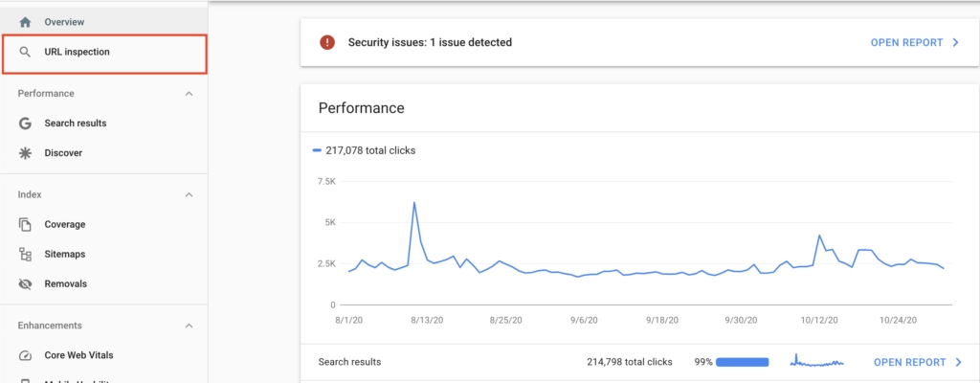Collapse the Index sidebar section
The width and height of the screenshot is (980, 383).
tap(189, 195)
